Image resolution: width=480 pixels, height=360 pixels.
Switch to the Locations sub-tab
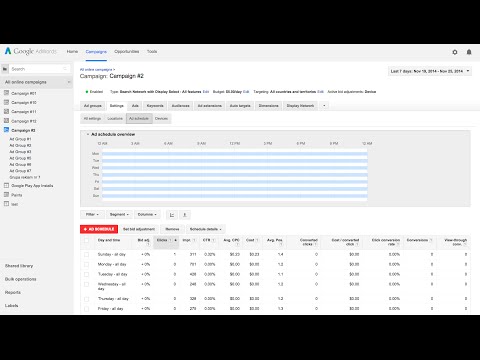click(115, 119)
